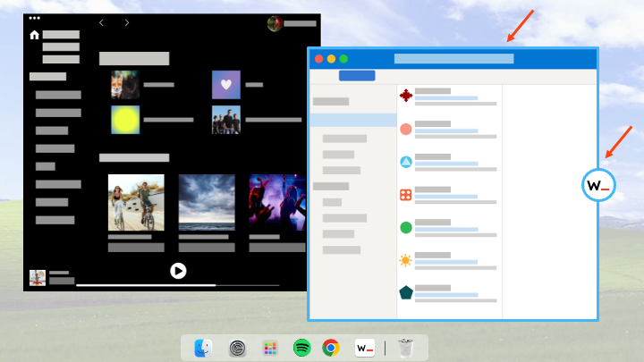The width and height of the screenshot is (644, 362).
Task: Click the title bar field of mail window
Action: (453, 59)
